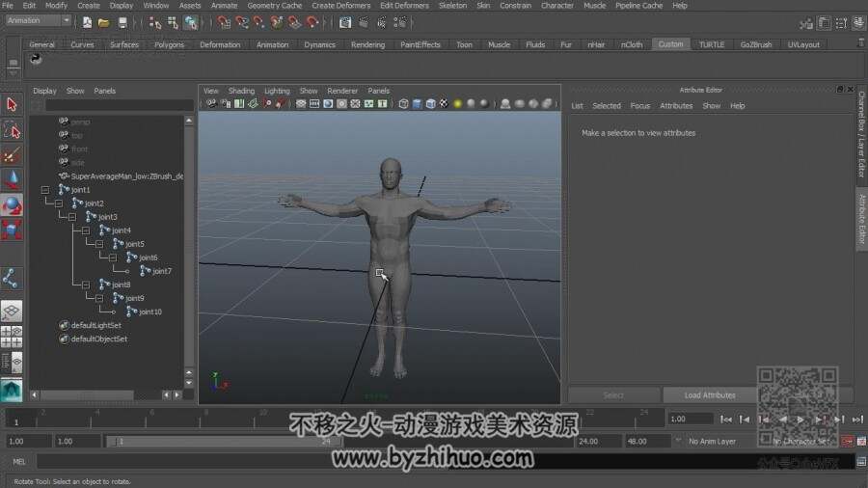Toggle Wireframe shading cube icon
This screenshot has height=488, width=868.
[x=403, y=103]
